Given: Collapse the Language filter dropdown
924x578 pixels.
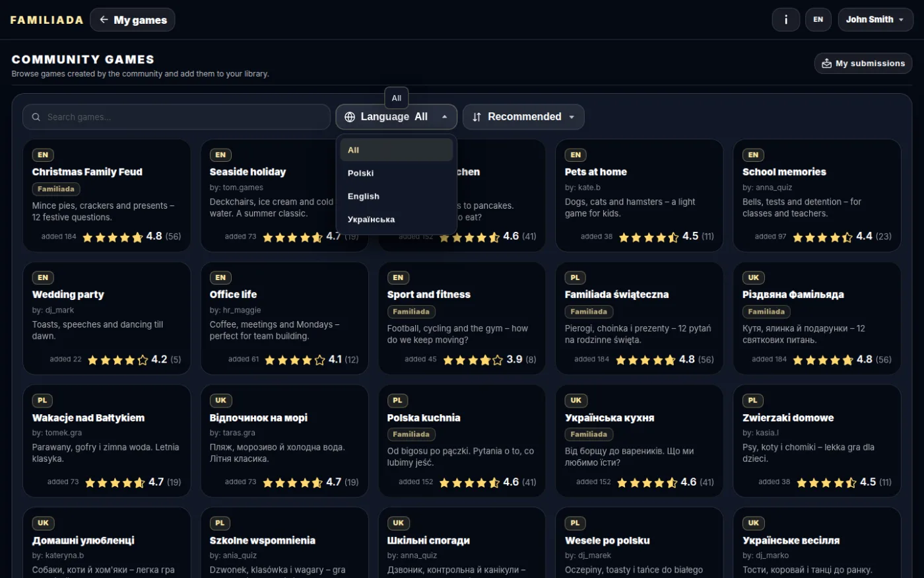Looking at the screenshot, I should [396, 117].
